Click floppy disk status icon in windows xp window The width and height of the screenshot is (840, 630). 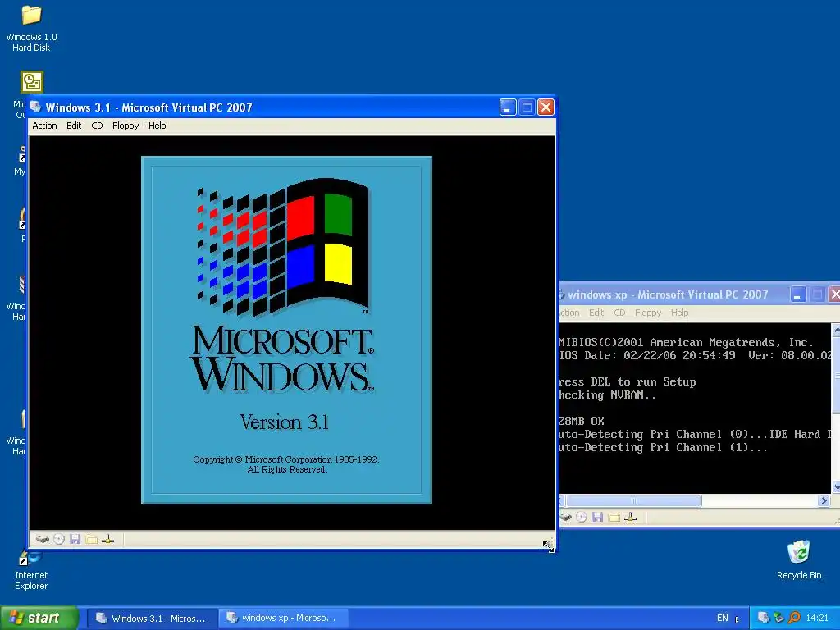coord(598,517)
